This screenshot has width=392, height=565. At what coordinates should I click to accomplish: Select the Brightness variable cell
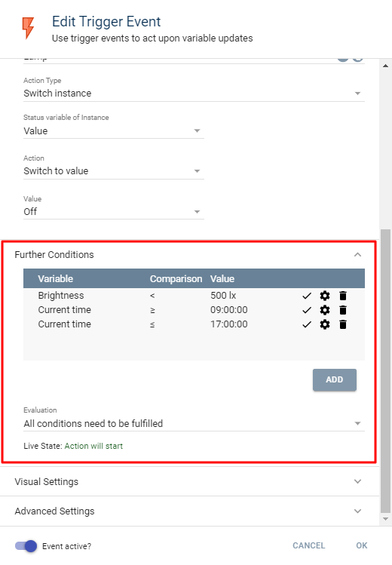click(x=61, y=296)
